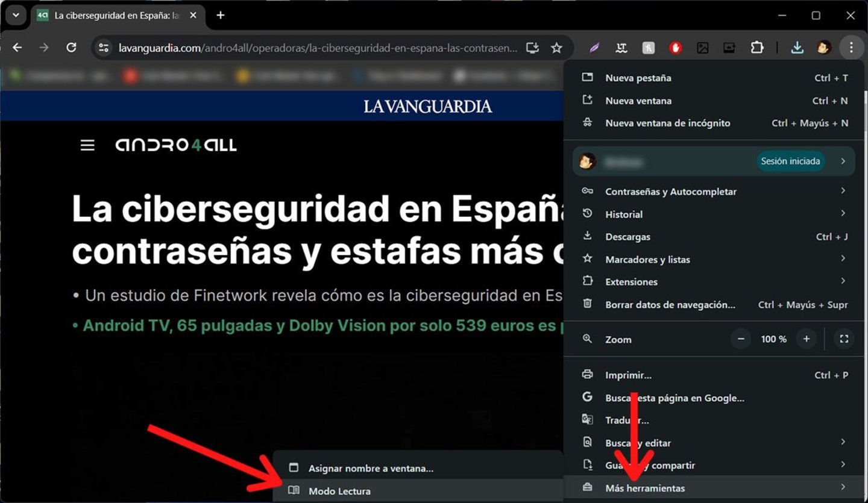
Task: Increase zoom with the plus button
Action: click(x=807, y=339)
